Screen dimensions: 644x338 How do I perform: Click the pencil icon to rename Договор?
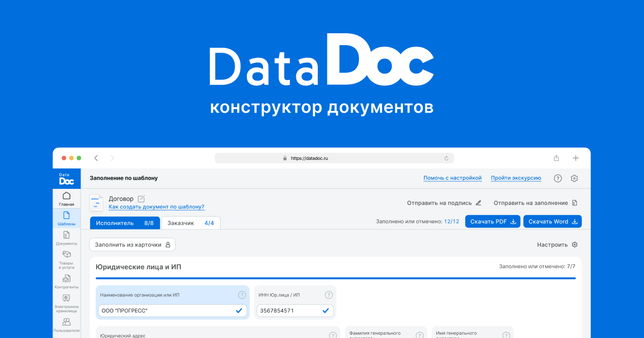pos(141,198)
